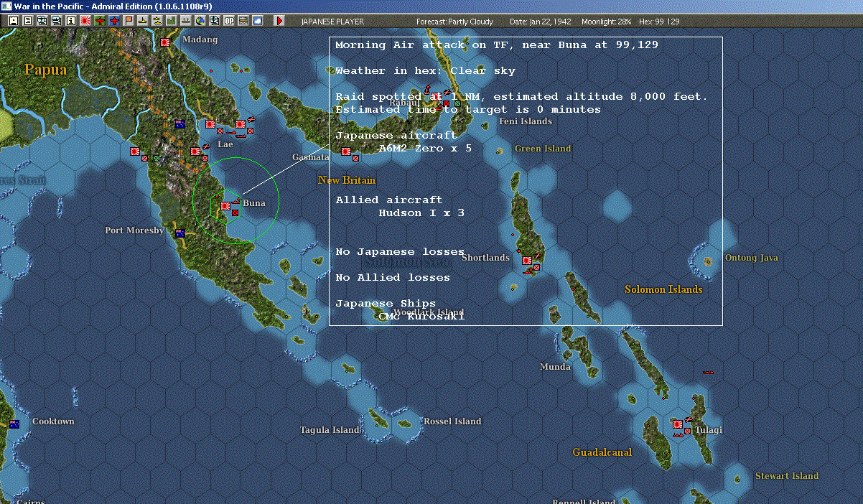The width and height of the screenshot is (863, 504).
Task: Select the Japanese base flag at Madang
Action: pos(166,42)
